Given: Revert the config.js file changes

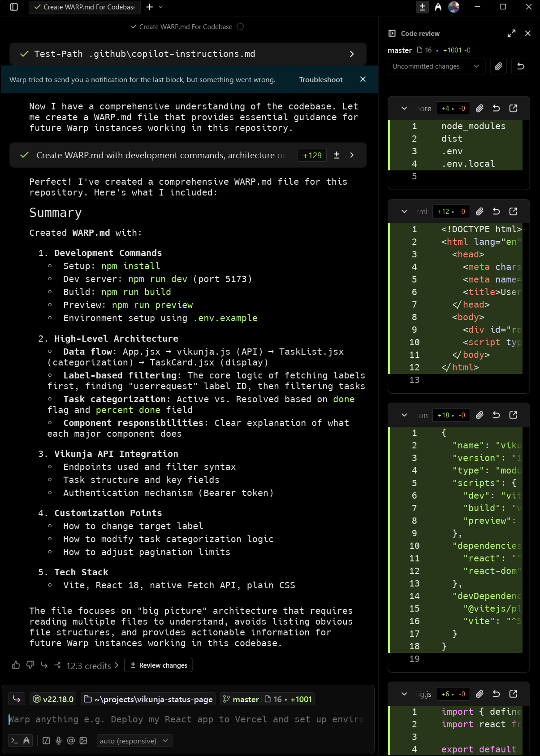Looking at the screenshot, I should pos(496,694).
